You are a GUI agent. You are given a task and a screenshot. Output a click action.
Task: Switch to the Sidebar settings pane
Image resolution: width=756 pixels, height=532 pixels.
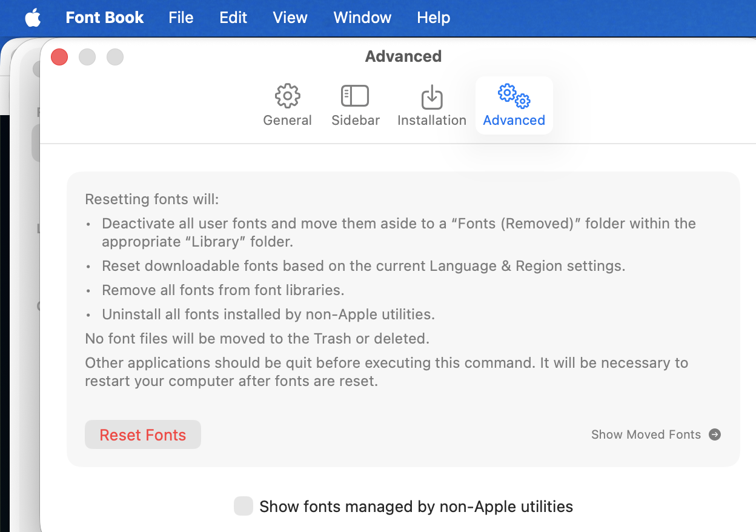[x=355, y=105]
